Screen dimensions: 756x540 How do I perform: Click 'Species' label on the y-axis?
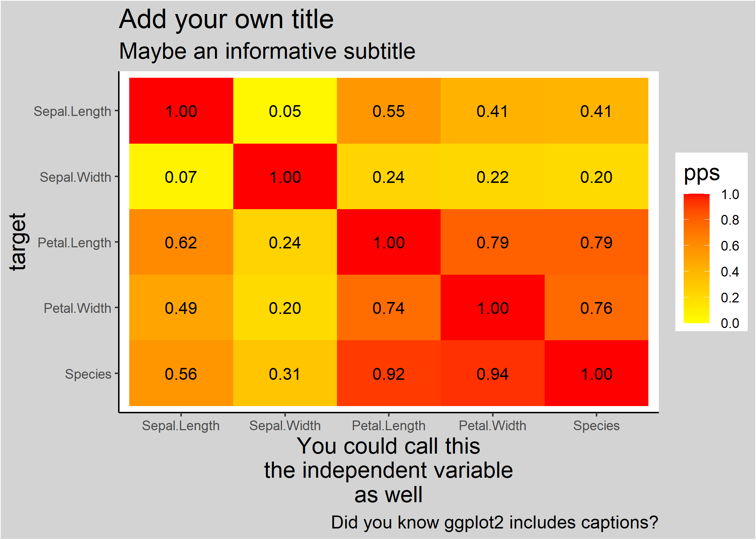pyautogui.click(x=88, y=374)
